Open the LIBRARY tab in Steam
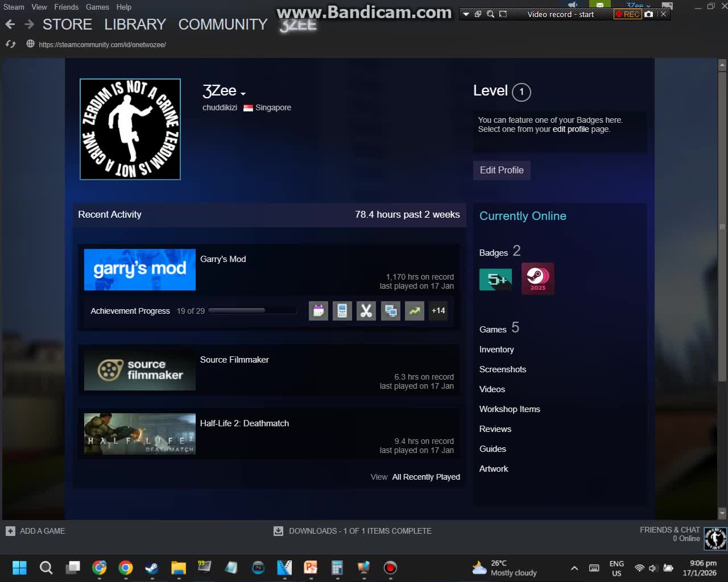 [x=135, y=24]
